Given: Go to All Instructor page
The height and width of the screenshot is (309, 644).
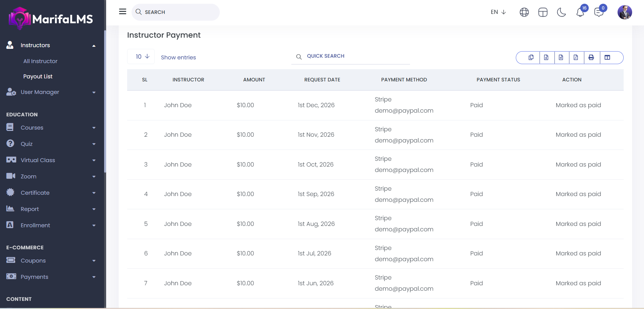Looking at the screenshot, I should [x=40, y=61].
